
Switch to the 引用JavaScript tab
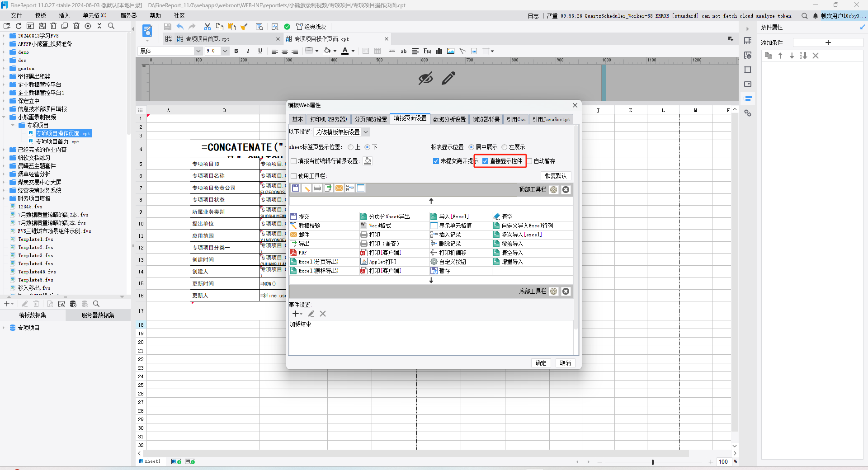pos(551,119)
